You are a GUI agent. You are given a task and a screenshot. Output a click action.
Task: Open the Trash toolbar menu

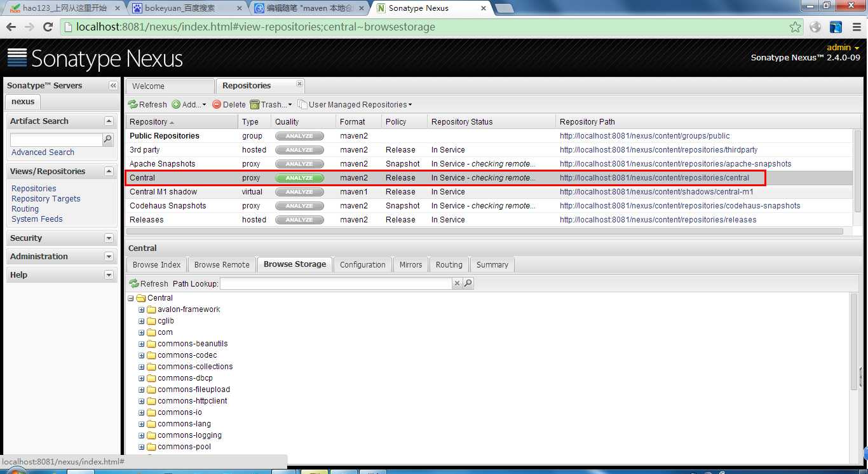[x=271, y=105]
